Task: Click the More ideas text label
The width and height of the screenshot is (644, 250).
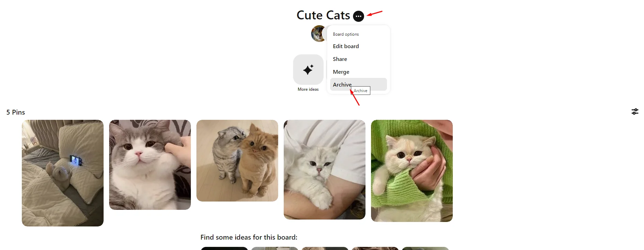Action: point(308,89)
